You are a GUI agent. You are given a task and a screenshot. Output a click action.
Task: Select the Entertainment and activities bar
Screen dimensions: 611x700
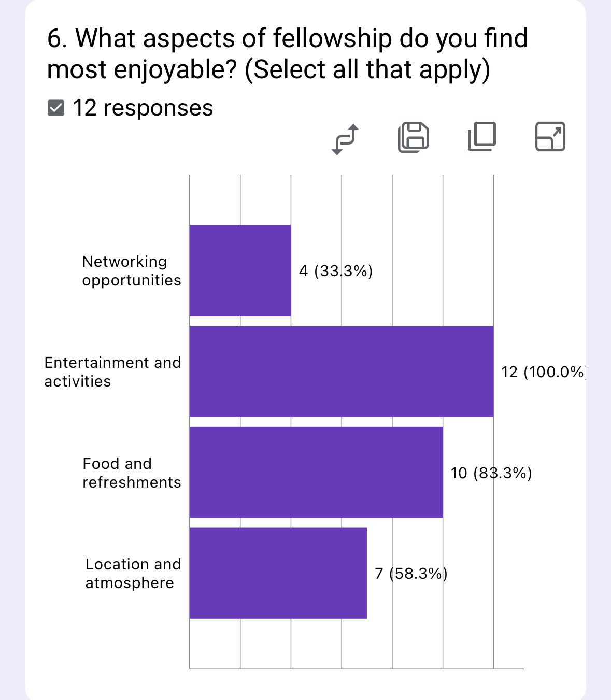(341, 371)
